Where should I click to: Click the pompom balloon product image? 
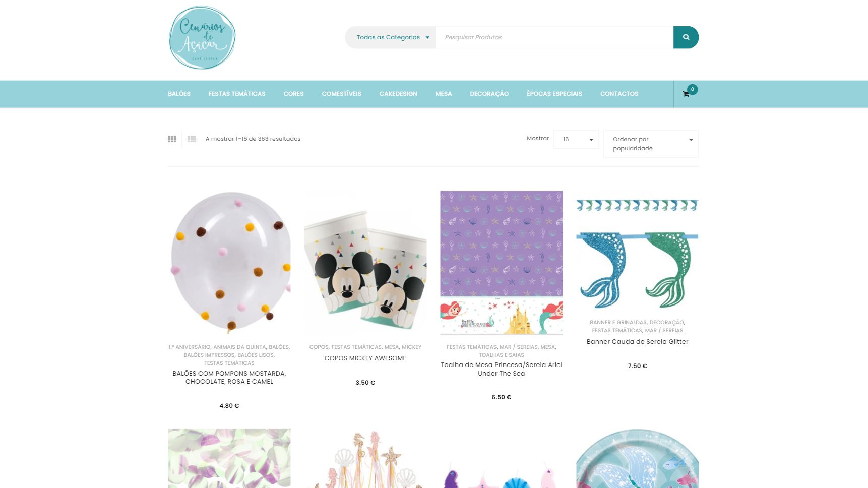[229, 262]
